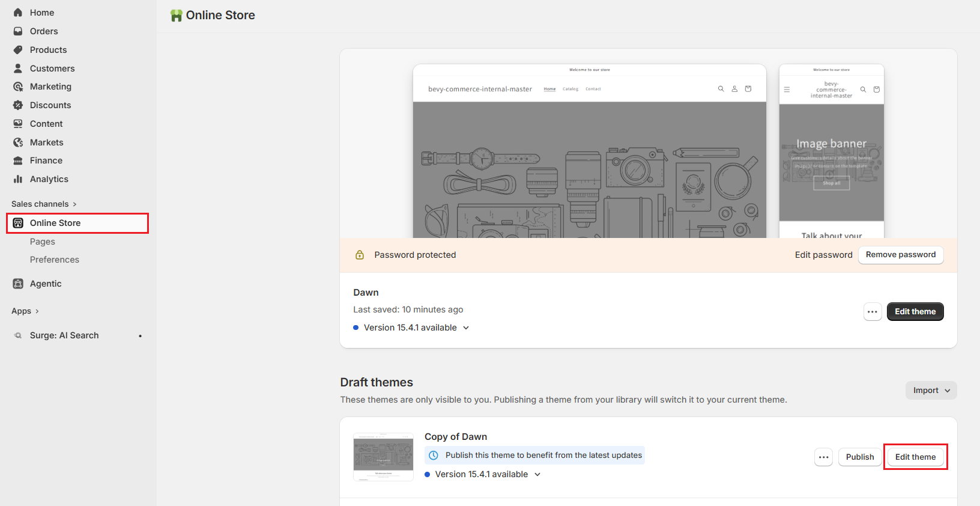This screenshot has width=980, height=506.
Task: Click the Customers person icon
Action: pos(18,69)
